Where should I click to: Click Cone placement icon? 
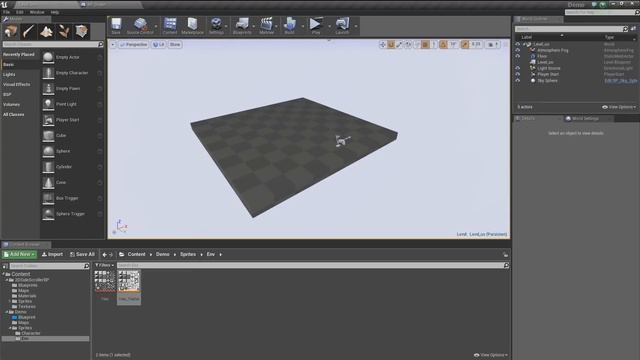[48, 182]
